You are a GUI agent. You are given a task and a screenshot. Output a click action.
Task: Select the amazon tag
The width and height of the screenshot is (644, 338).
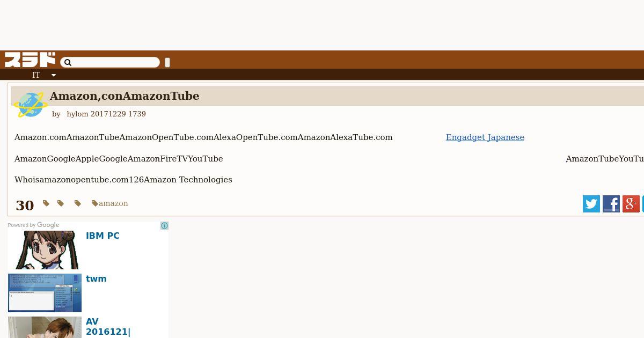click(110, 203)
